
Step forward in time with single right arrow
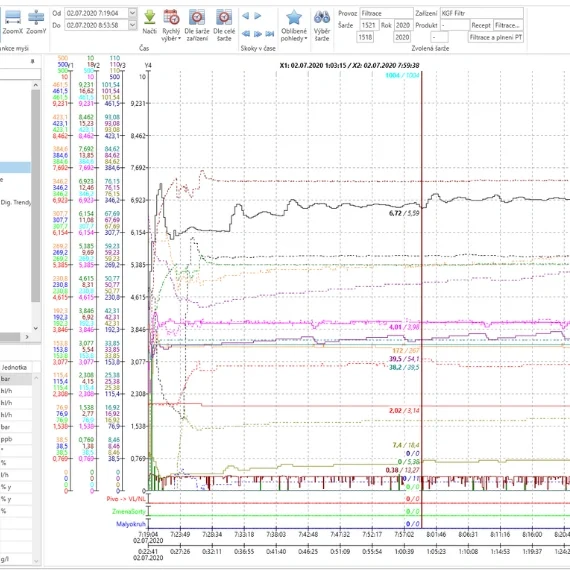tap(258, 16)
